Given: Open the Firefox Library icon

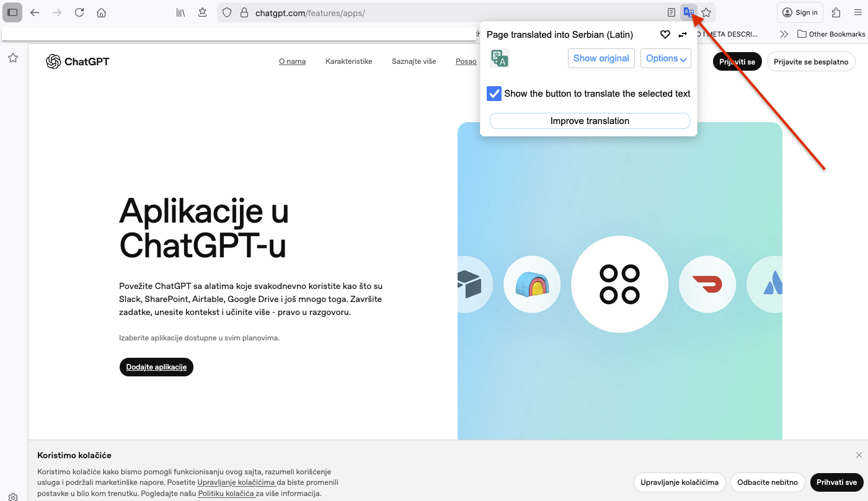Looking at the screenshot, I should point(180,12).
